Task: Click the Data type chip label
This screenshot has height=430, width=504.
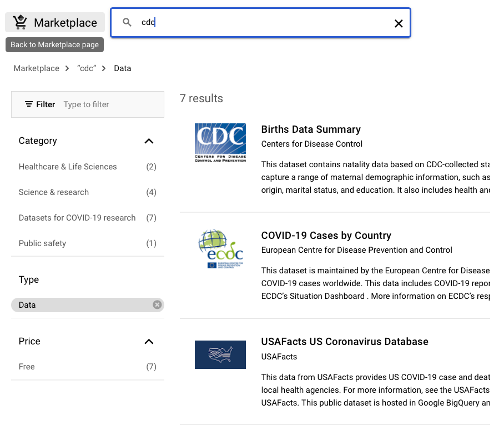Action: coord(27,305)
